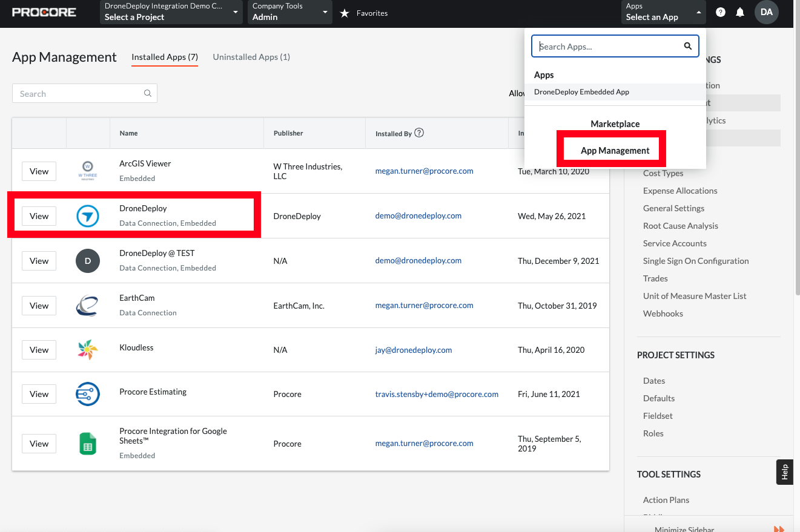This screenshot has height=532, width=800.
Task: Open Action Plans under Tool Settings
Action: (666, 500)
